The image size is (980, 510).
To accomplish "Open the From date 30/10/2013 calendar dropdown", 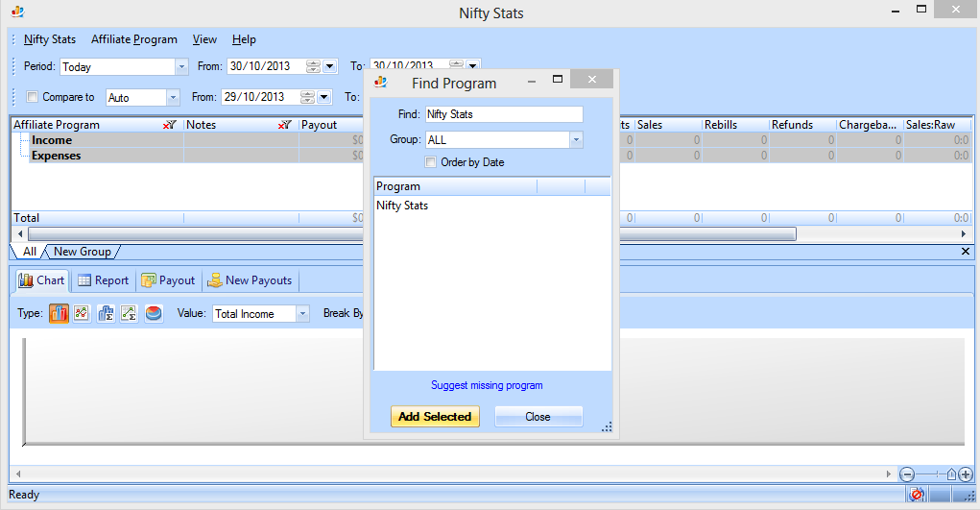I will point(329,66).
